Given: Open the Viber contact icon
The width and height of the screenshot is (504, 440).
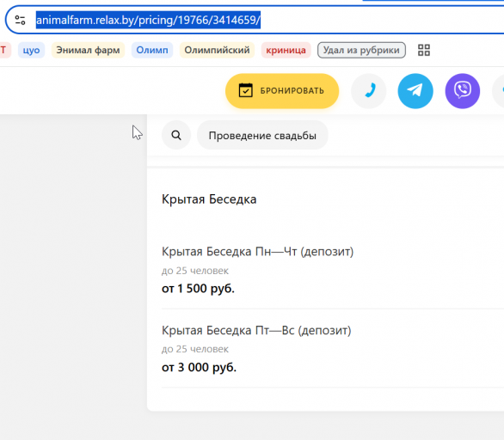Looking at the screenshot, I should coord(463,91).
